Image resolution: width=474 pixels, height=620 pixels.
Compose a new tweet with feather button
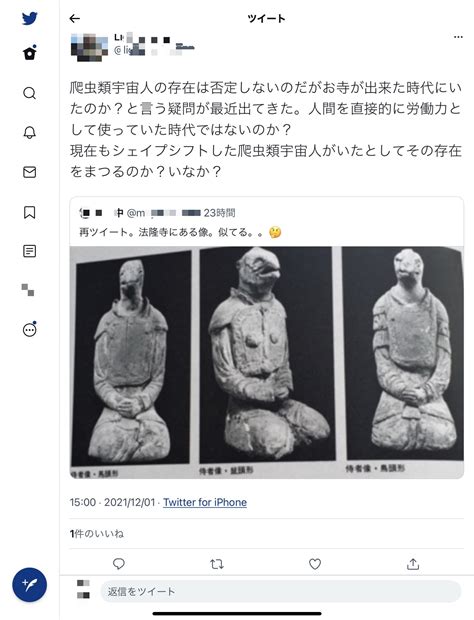pos(30,585)
